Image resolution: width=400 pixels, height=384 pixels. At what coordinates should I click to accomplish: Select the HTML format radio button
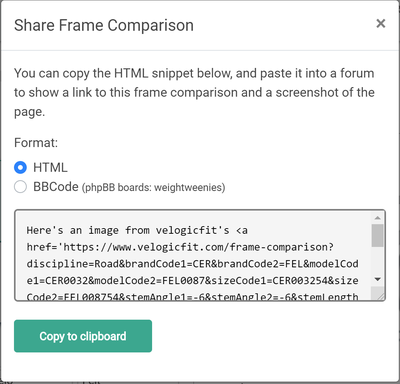pos(20,167)
